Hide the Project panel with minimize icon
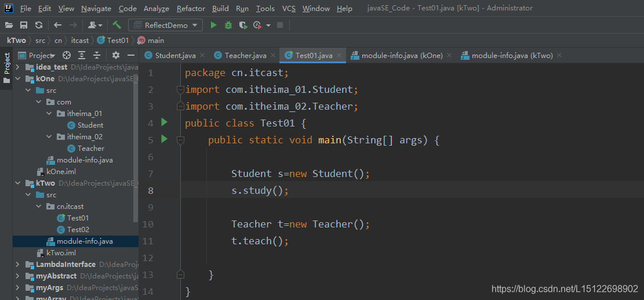 click(130, 55)
